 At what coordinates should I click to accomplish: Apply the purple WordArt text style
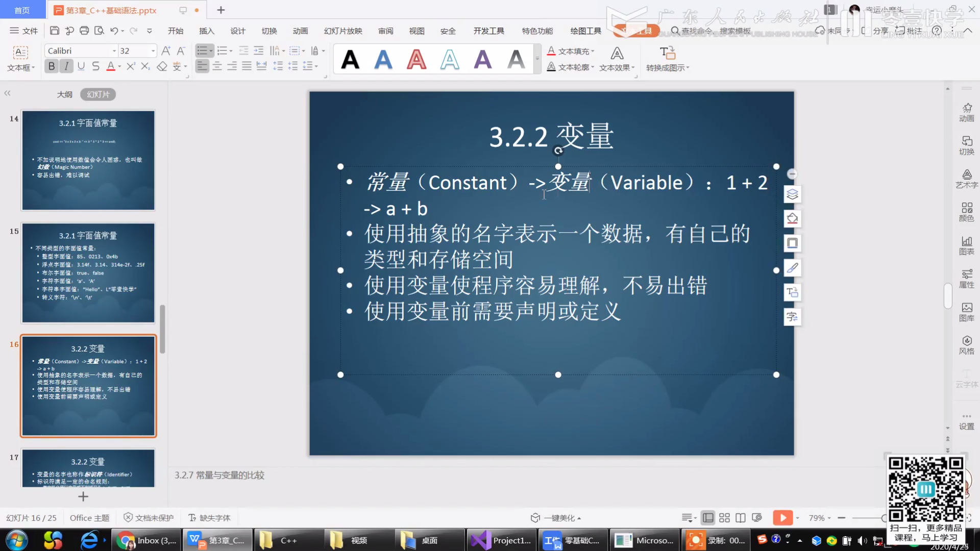[x=483, y=59]
